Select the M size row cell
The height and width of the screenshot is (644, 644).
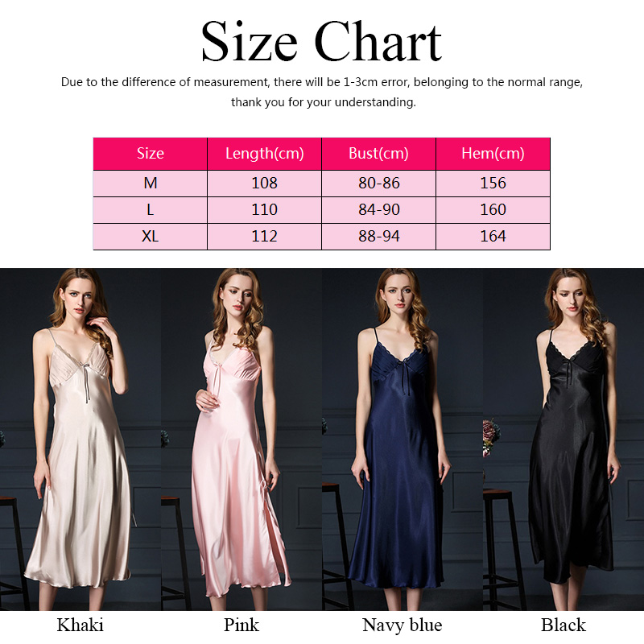click(x=151, y=184)
